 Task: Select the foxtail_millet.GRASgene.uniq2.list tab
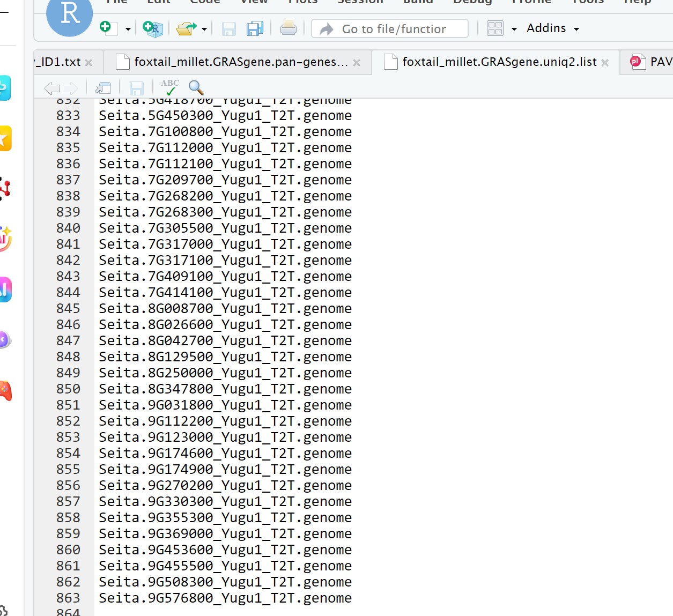[499, 62]
